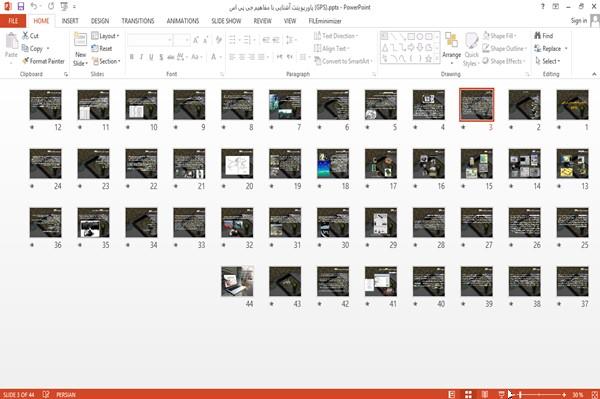Expand the Section dropdown
The height and width of the screenshot is (399, 600).
click(106, 61)
